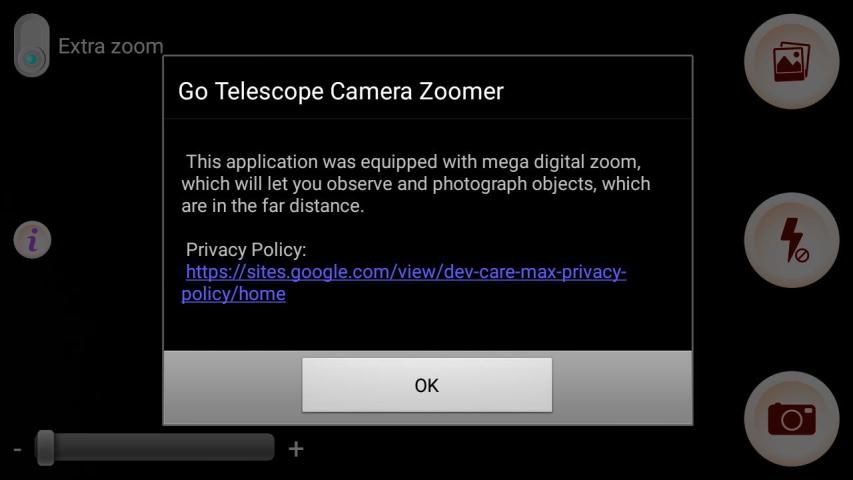
Task: Click the plus zoom-in symbol
Action: (x=296, y=449)
